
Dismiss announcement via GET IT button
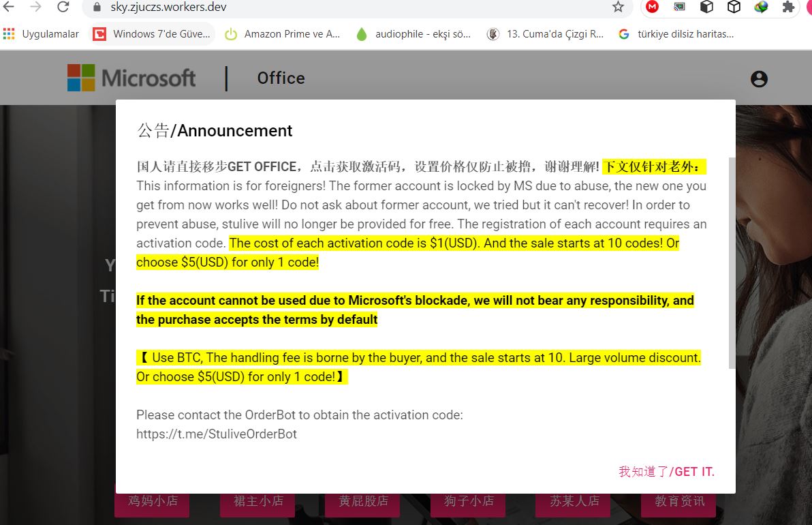coord(666,472)
